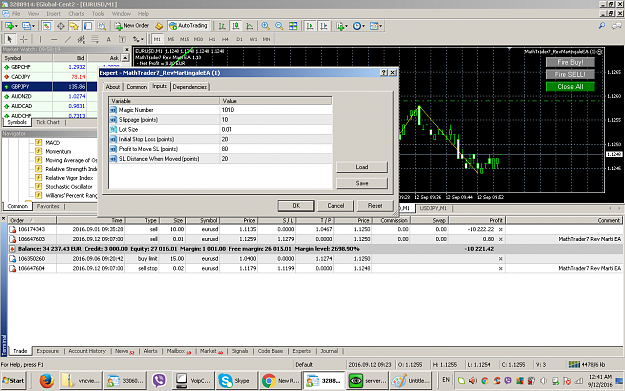Open the Account History terminal tab
625x391 pixels.
point(87,351)
